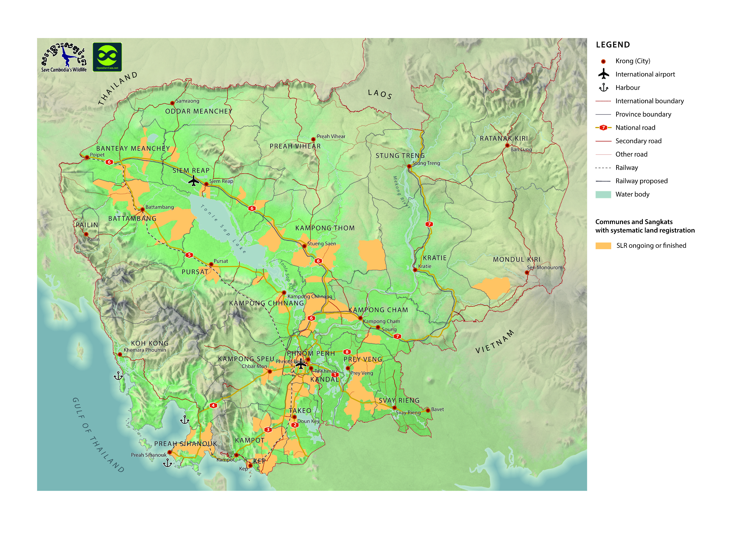Click the LAOS country label

coord(380,94)
